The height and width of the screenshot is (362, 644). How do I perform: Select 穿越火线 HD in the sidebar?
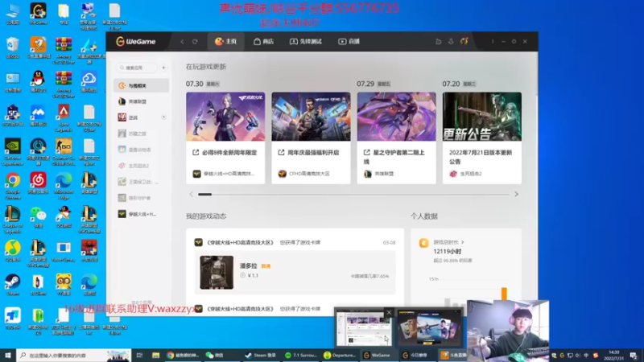click(142, 214)
